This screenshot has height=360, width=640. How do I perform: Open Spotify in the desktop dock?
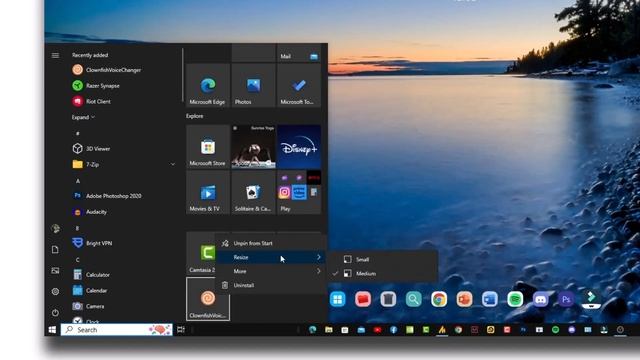coord(515,299)
